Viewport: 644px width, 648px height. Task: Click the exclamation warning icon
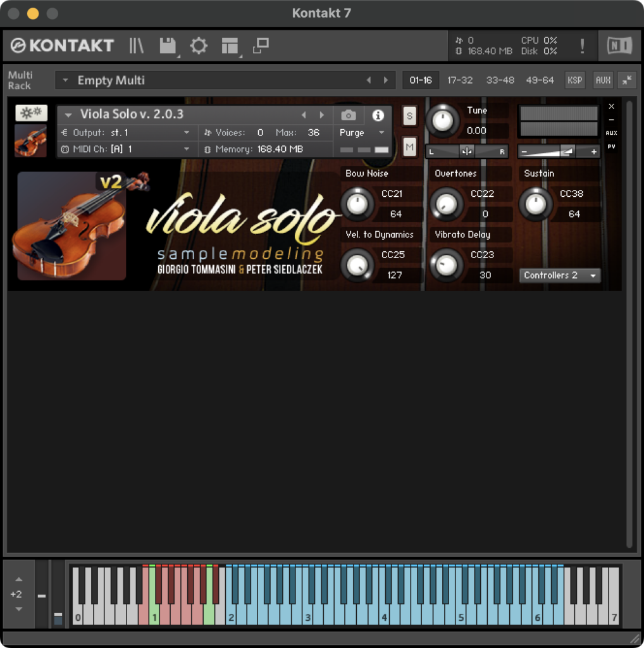click(582, 46)
